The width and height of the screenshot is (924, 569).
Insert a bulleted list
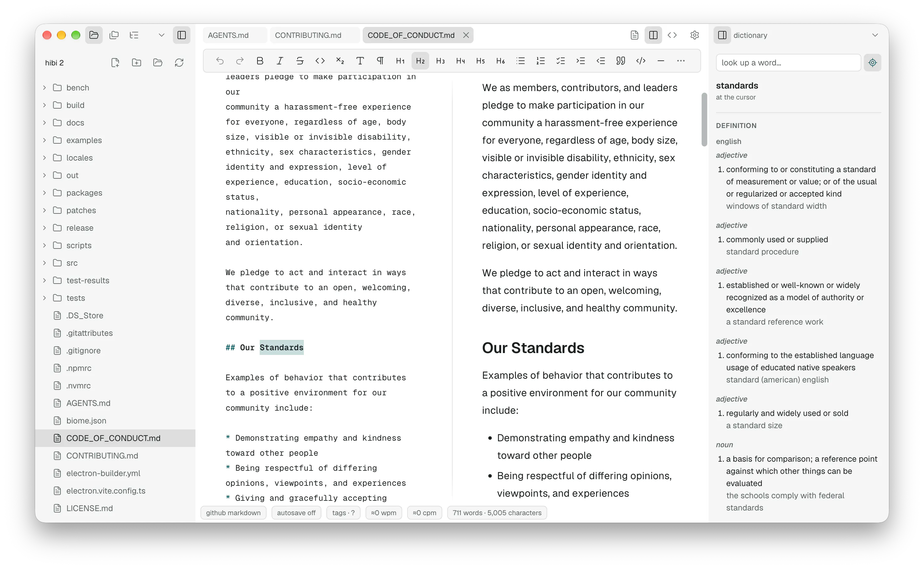(520, 61)
